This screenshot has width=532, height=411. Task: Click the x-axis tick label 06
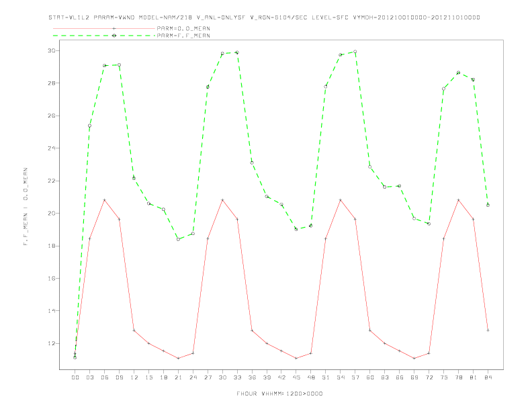pyautogui.click(x=105, y=377)
